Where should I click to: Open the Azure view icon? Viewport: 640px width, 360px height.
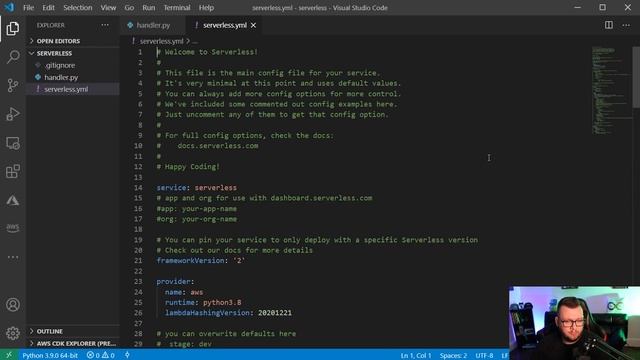[x=13, y=200]
